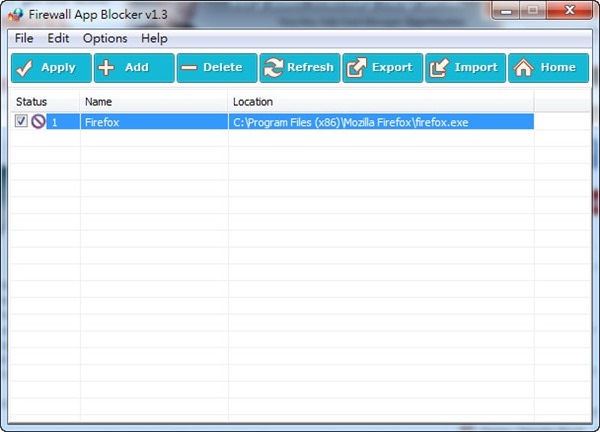600x432 pixels.
Task: Expand the Options menu
Action: coord(105,38)
